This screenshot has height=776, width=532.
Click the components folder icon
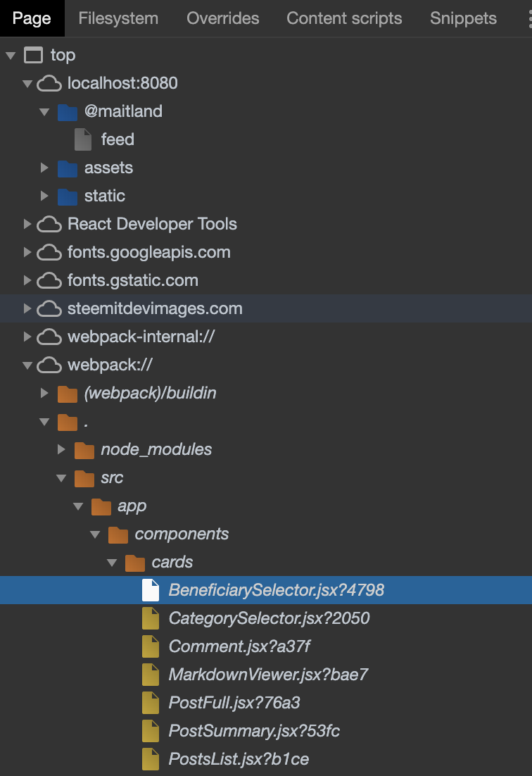(118, 535)
